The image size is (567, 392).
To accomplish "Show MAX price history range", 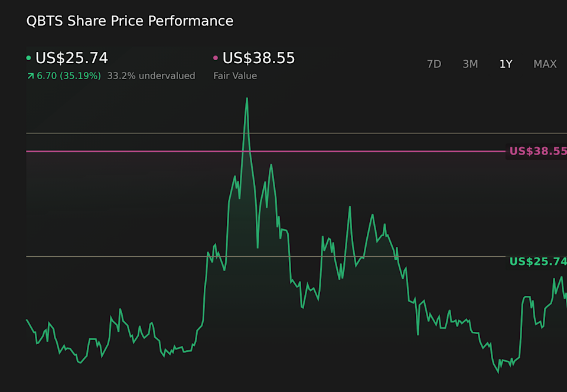I will coord(545,64).
